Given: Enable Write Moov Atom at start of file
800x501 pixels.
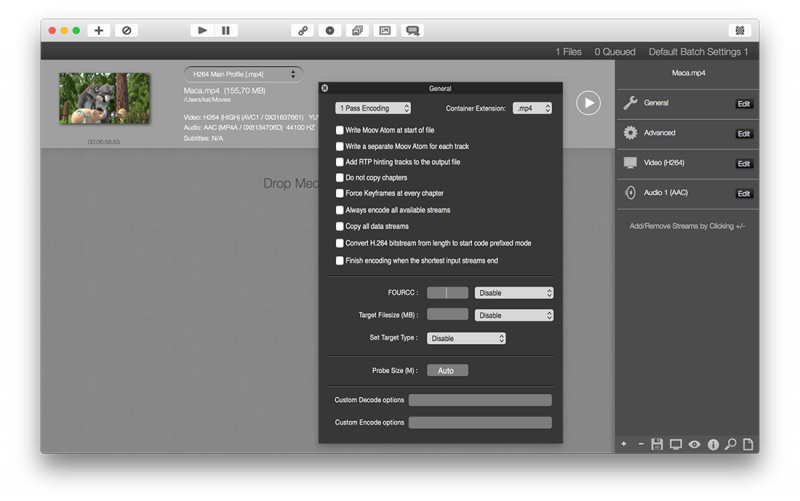Looking at the screenshot, I should [340, 130].
